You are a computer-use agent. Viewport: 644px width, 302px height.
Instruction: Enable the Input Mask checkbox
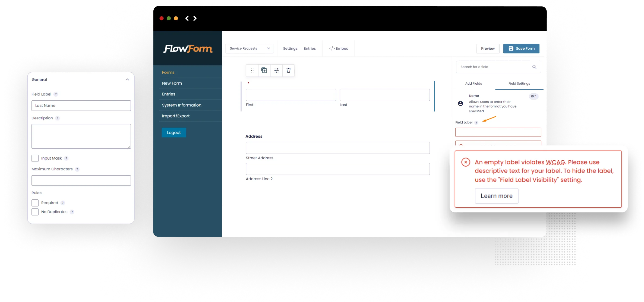click(x=35, y=158)
